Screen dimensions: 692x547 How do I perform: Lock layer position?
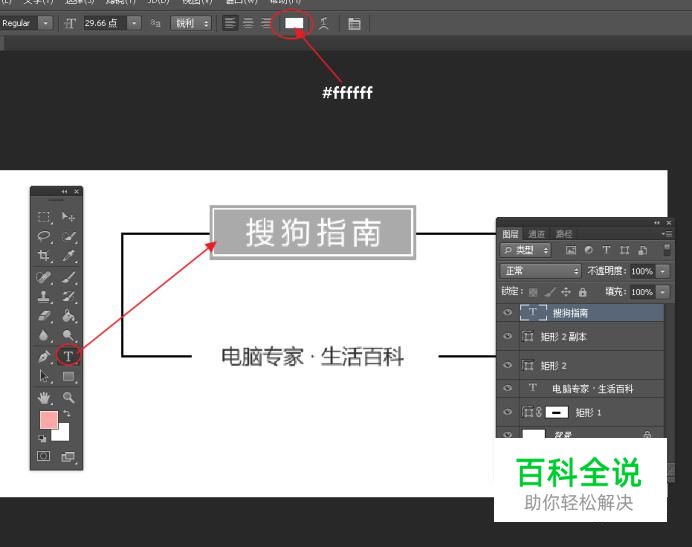pos(566,292)
